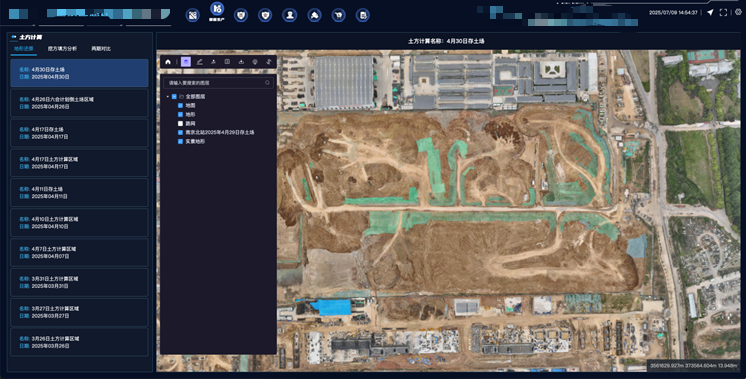Viewport: 746px width, 379px height.
Task: Select the 4月26日六合计划倒土场区域 record
Action: [x=79, y=103]
